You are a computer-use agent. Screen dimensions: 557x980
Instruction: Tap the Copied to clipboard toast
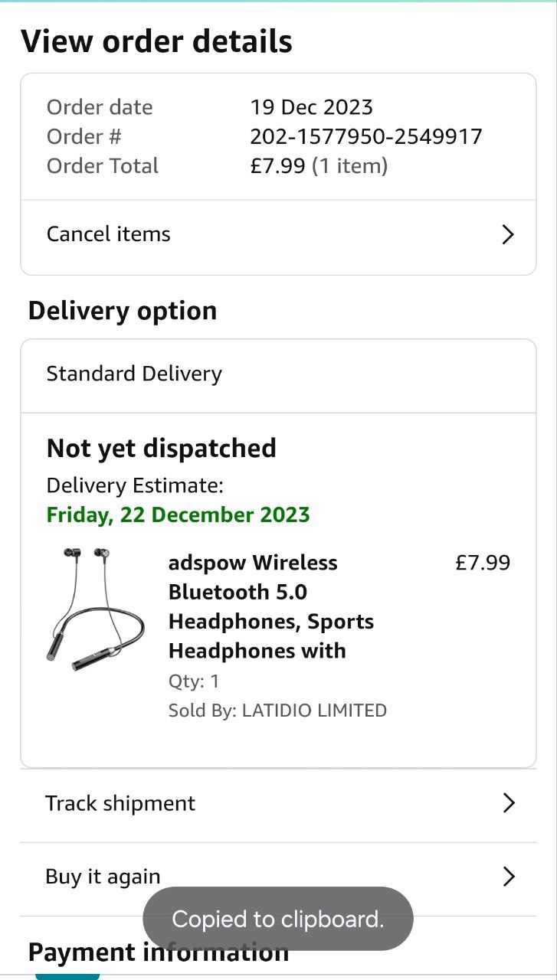pos(277,919)
